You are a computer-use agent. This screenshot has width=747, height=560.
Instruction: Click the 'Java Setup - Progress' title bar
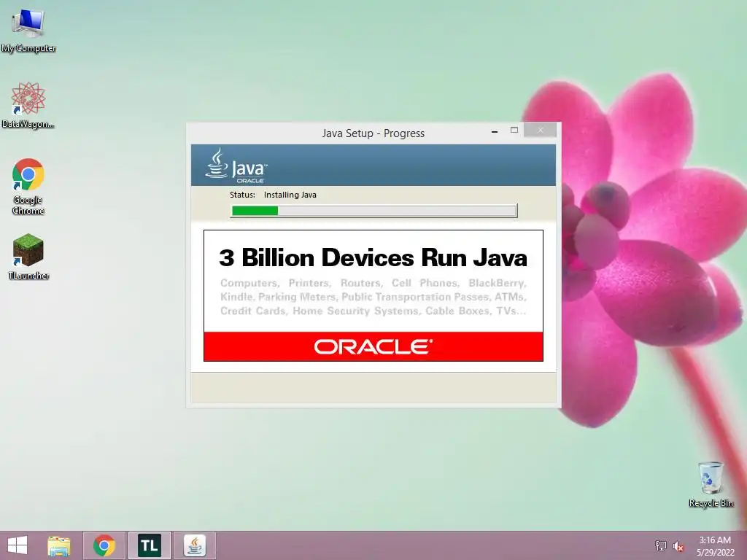(373, 133)
